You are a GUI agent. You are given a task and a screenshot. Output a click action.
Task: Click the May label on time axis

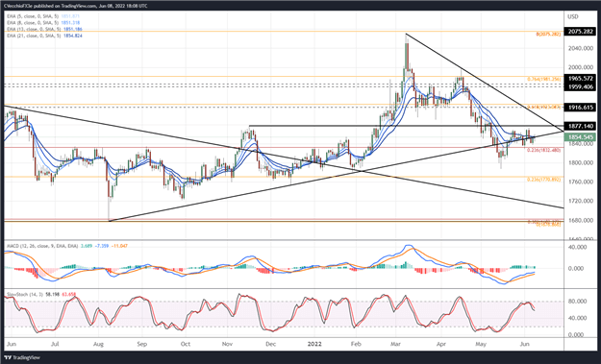click(x=481, y=344)
